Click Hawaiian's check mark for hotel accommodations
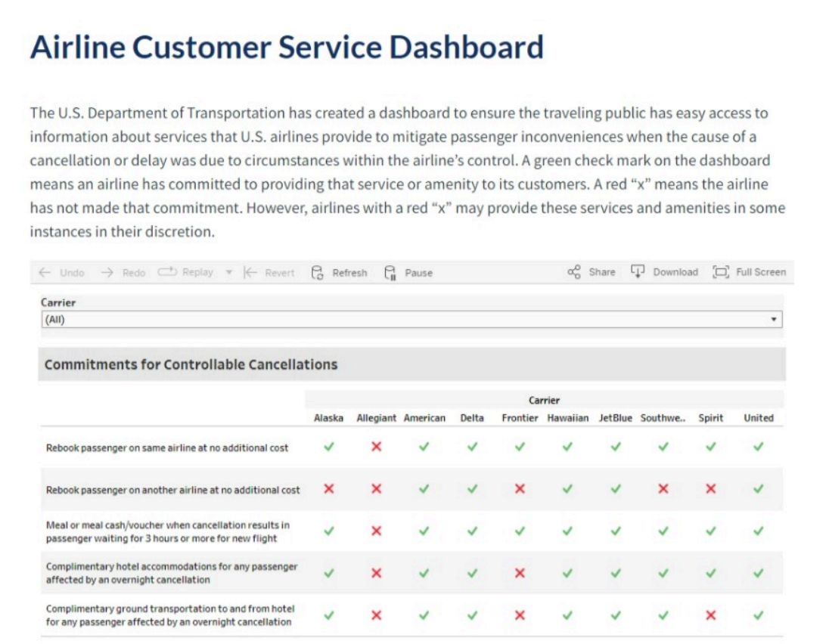 [567, 573]
